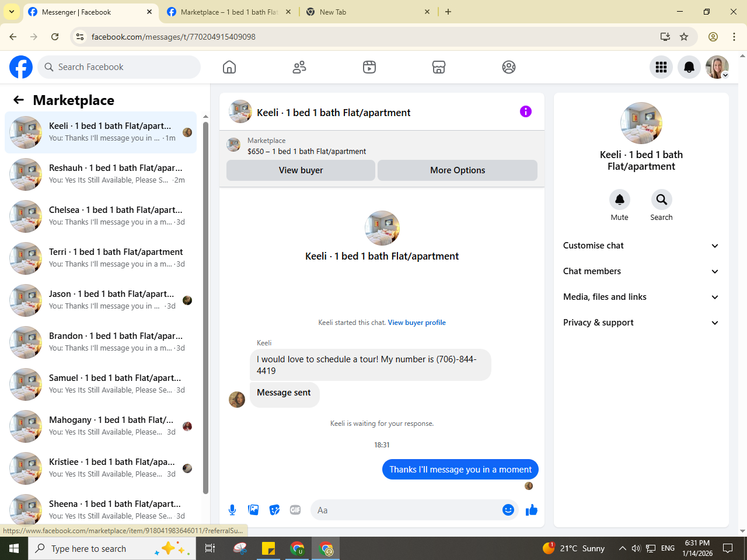Open Chrome three-dot menu
The height and width of the screenshot is (560, 747).
[x=734, y=37]
